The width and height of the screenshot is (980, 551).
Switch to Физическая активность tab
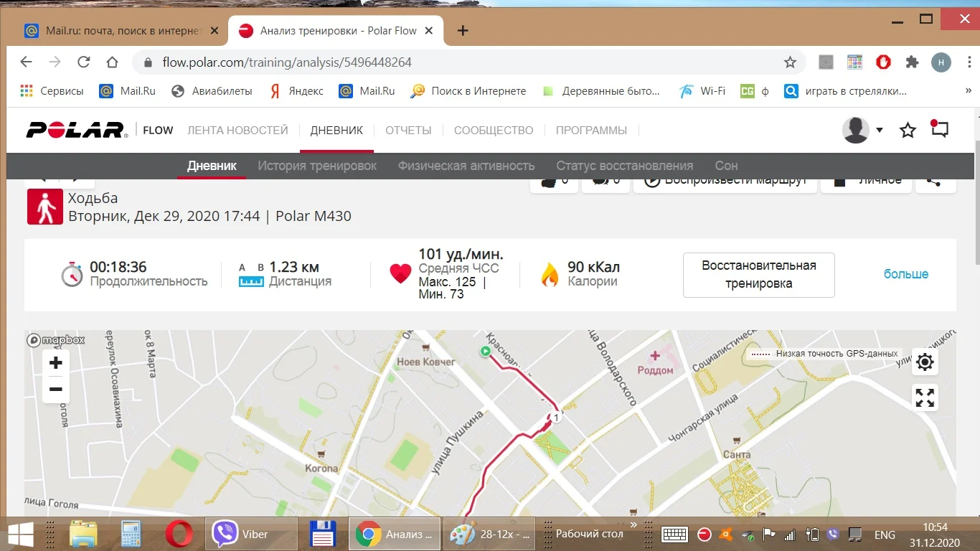pos(466,166)
